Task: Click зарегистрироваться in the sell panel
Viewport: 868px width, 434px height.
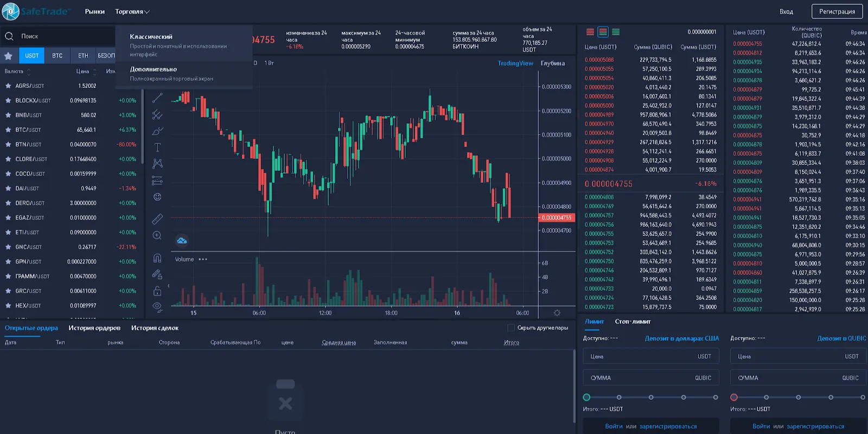Action: (x=815, y=426)
